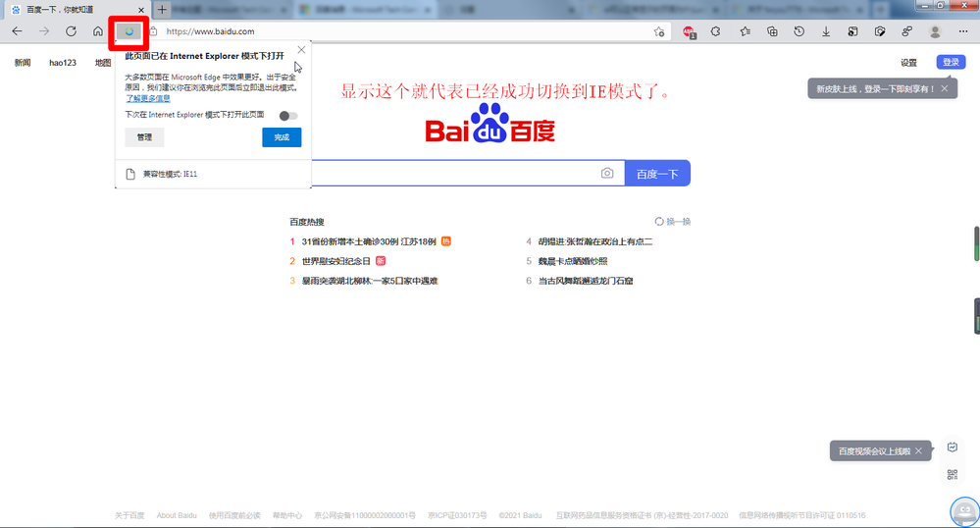This screenshot has width=980, height=528.
Task: Open the 百度热搜 heading
Action: click(307, 222)
